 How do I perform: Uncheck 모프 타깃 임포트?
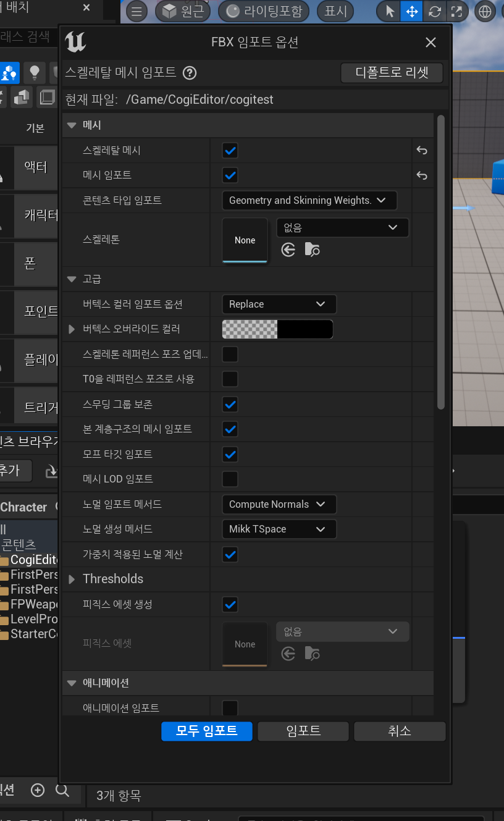click(x=230, y=454)
